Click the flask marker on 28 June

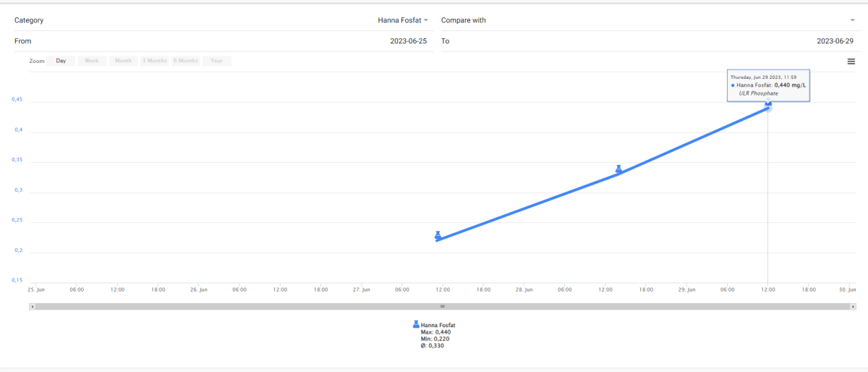pyautogui.click(x=618, y=169)
